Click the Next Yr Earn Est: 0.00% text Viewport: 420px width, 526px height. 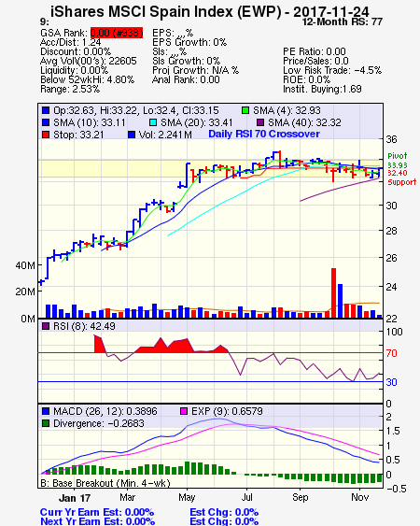98,521
